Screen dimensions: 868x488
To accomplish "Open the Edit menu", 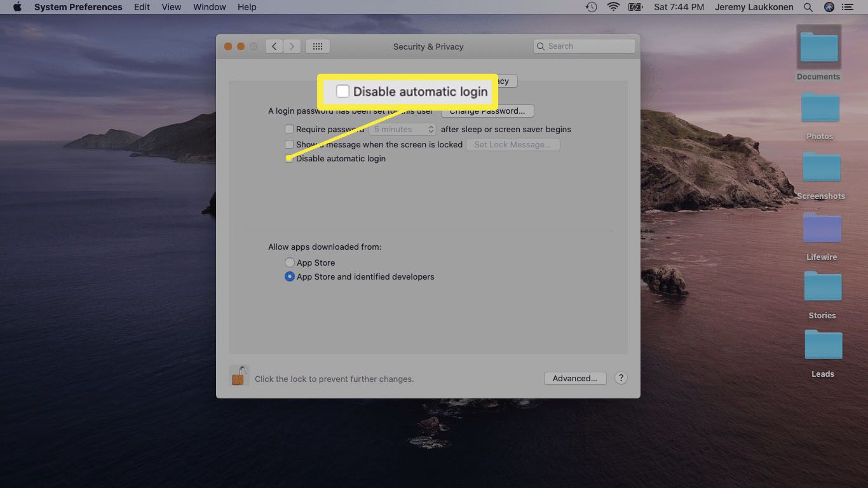I will point(142,7).
